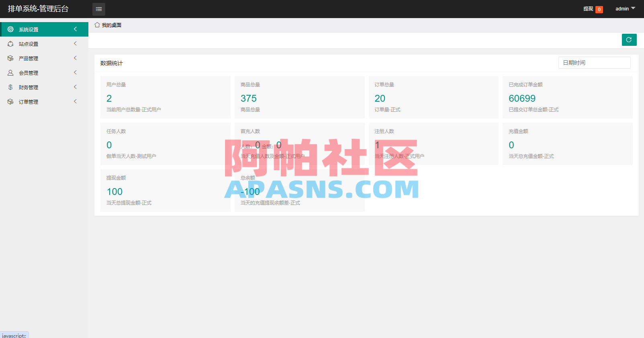The height and width of the screenshot is (338, 644).
Task: Click the 任务人数 value 0
Action: (x=109, y=145)
